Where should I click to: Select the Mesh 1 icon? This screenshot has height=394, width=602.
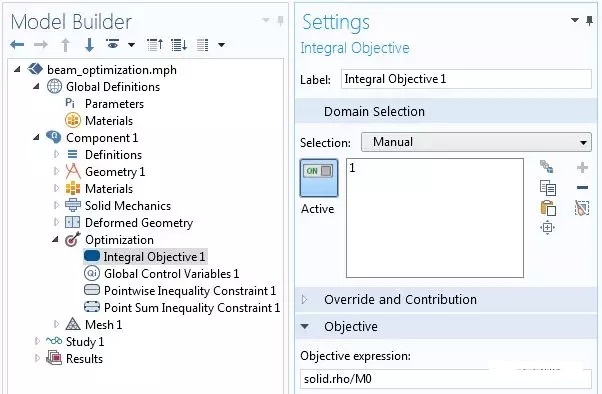[73, 324]
